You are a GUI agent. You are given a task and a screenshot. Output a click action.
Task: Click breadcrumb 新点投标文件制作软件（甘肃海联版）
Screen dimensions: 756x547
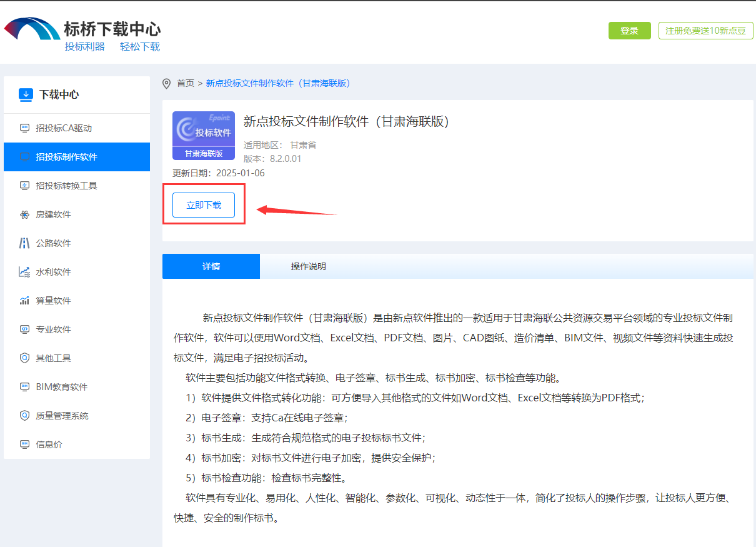click(281, 83)
